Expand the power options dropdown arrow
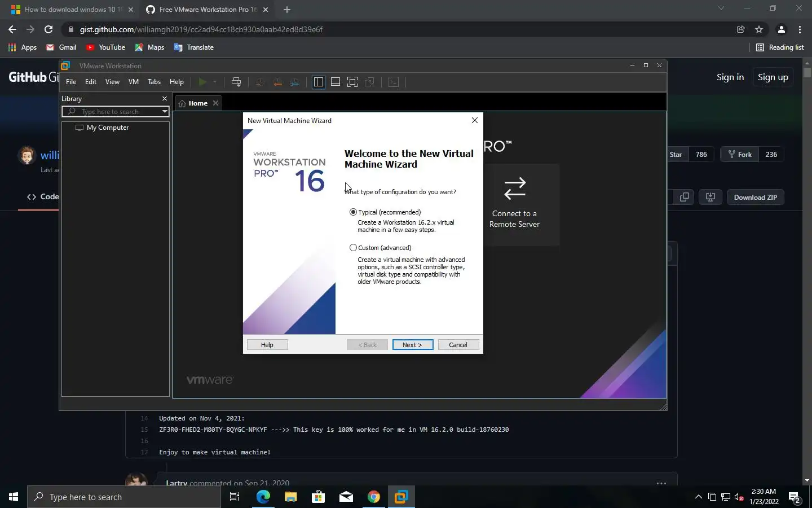 (x=215, y=82)
